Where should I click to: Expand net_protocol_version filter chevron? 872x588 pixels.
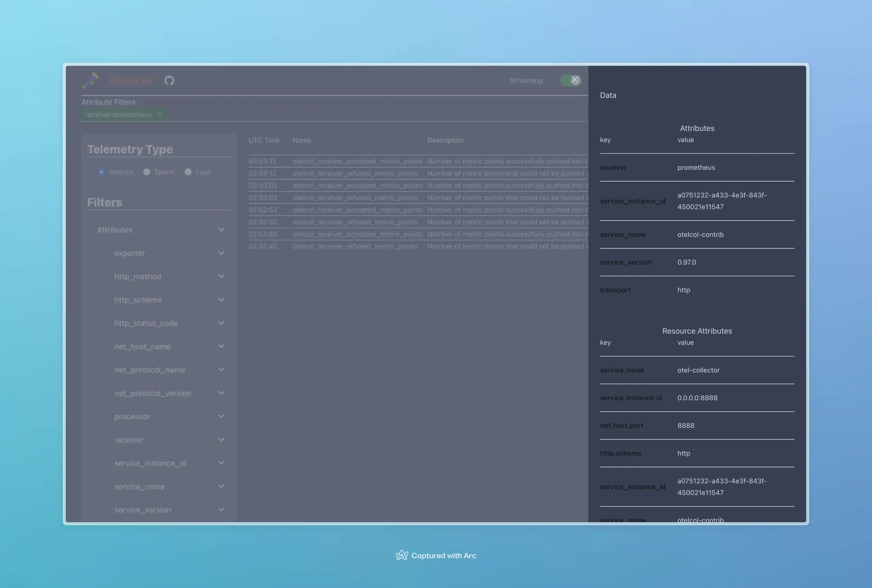point(221,393)
